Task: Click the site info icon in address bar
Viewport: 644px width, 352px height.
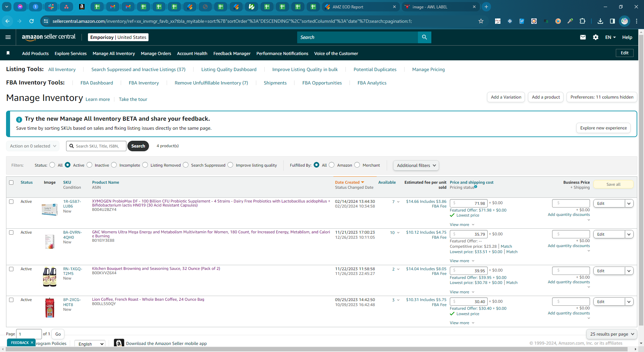Action: [x=46, y=21]
